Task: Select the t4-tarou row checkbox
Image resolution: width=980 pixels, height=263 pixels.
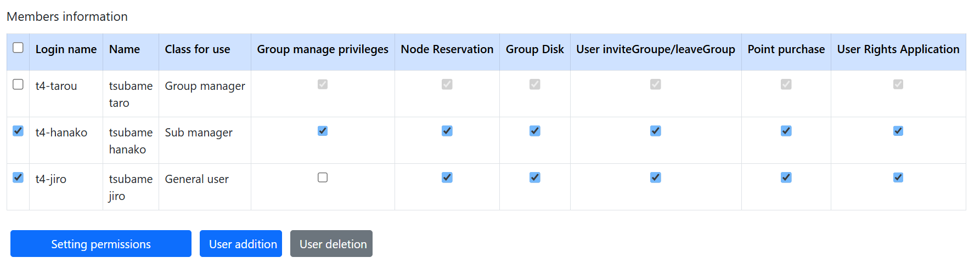Action: (x=18, y=84)
